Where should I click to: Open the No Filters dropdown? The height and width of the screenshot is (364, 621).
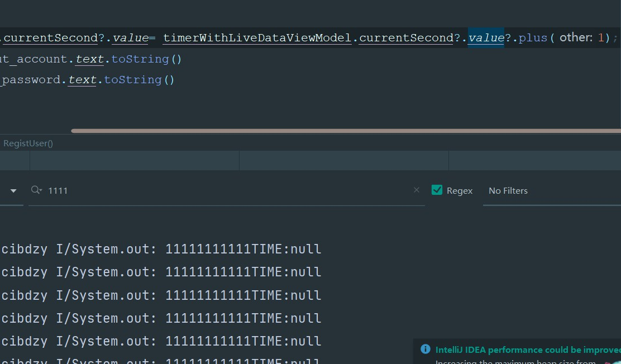coord(508,191)
